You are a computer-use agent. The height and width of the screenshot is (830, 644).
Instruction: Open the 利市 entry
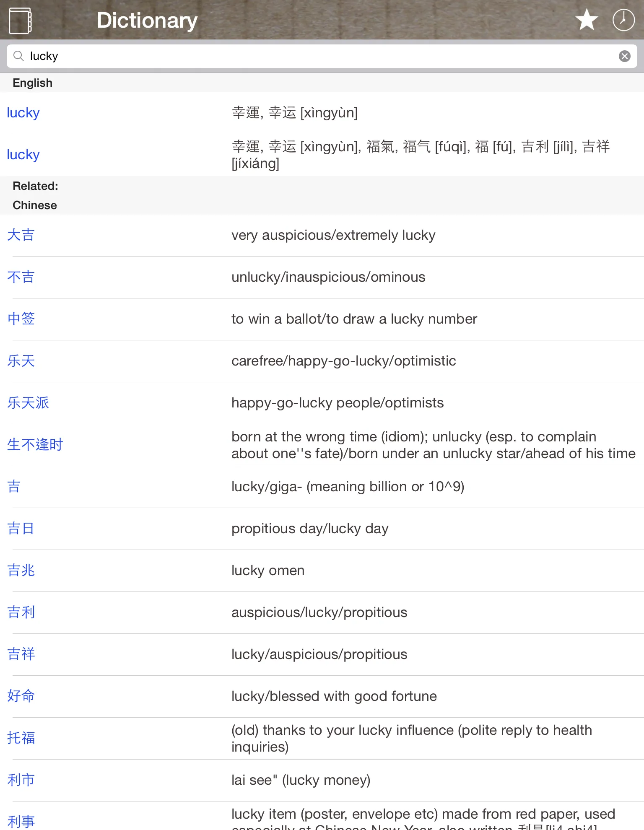click(322, 780)
